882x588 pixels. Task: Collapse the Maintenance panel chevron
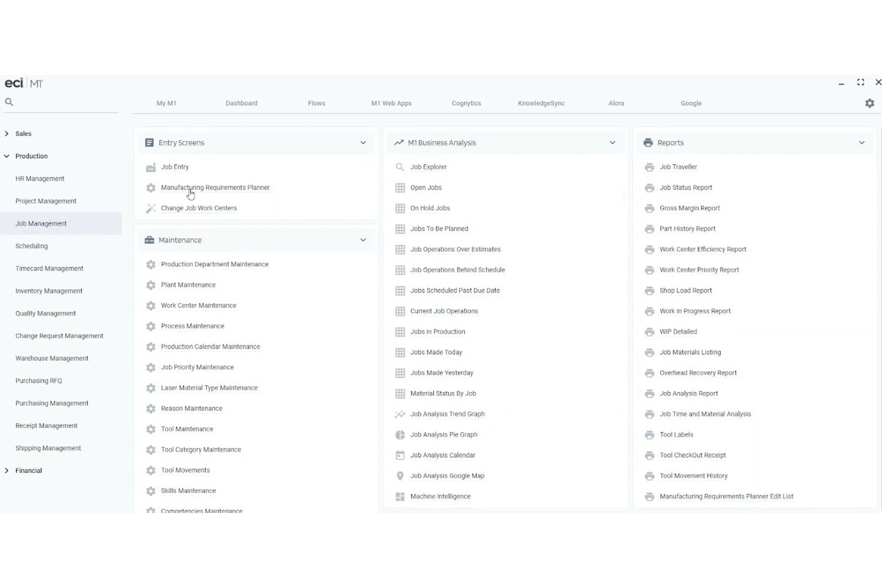point(363,240)
